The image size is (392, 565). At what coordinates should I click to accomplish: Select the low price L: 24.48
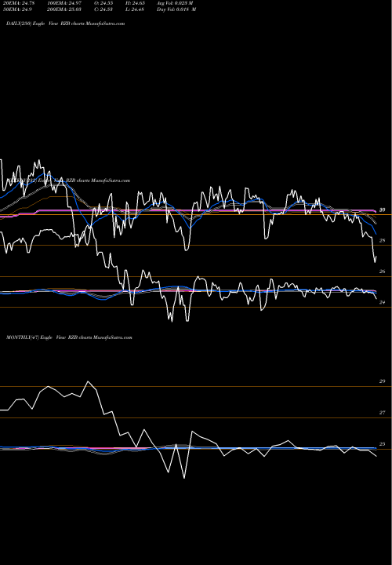pyautogui.click(x=135, y=9)
